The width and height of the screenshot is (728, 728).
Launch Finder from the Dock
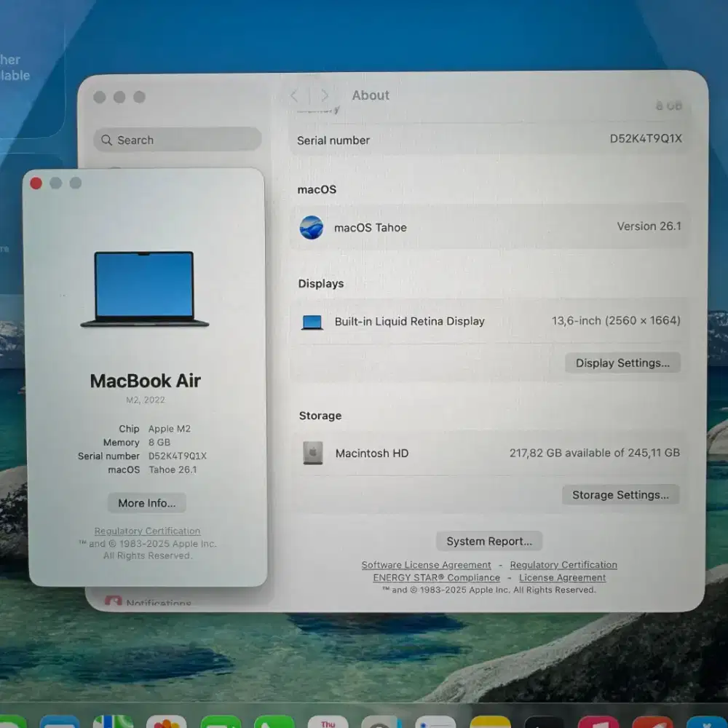60,724
